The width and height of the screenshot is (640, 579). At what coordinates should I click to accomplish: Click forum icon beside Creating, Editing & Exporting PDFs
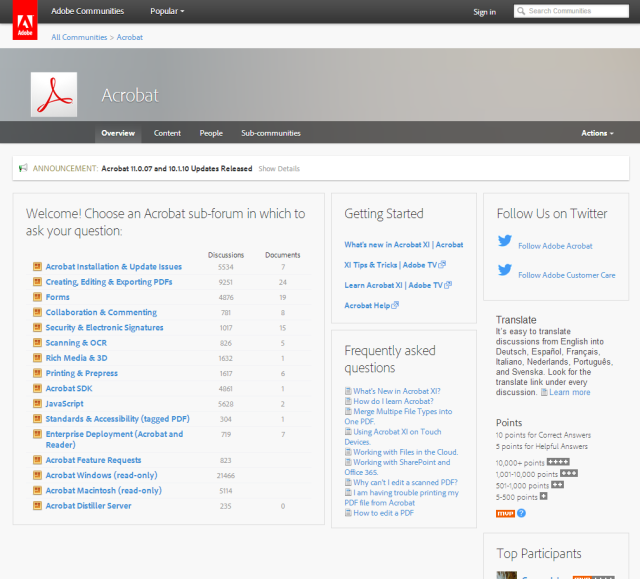[x=37, y=282]
